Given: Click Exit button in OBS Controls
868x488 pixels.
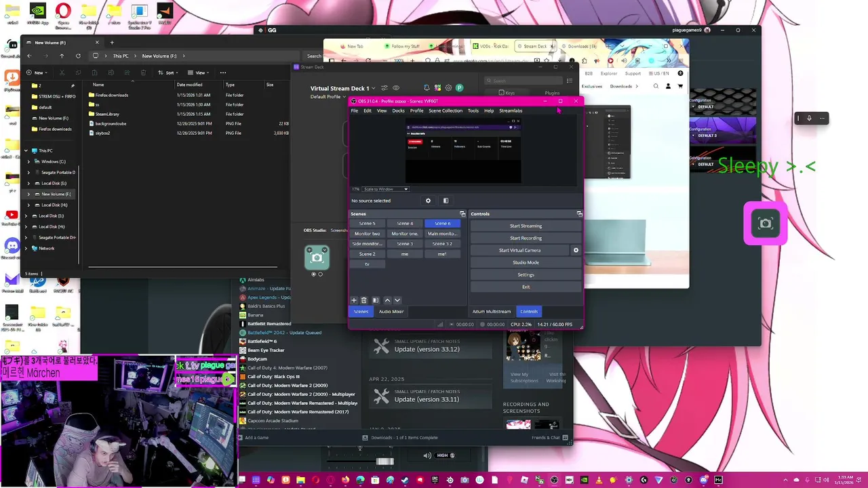Looking at the screenshot, I should click(x=526, y=287).
